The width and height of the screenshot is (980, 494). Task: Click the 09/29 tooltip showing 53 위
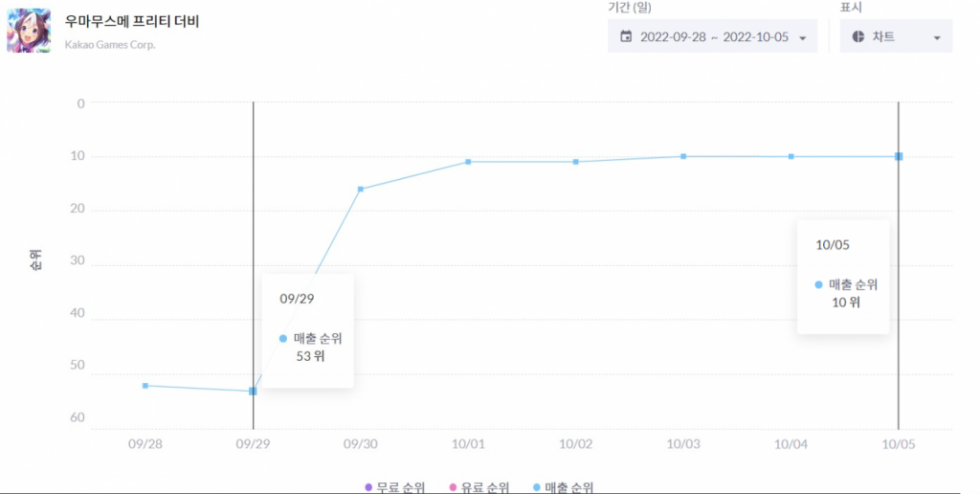(x=307, y=330)
